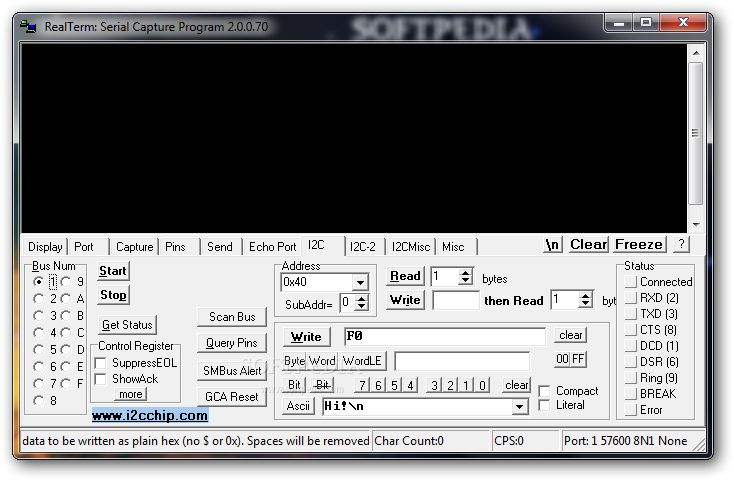Open the I2CMisc tab
Viewport: 734px width, 480px height.
pos(411,247)
